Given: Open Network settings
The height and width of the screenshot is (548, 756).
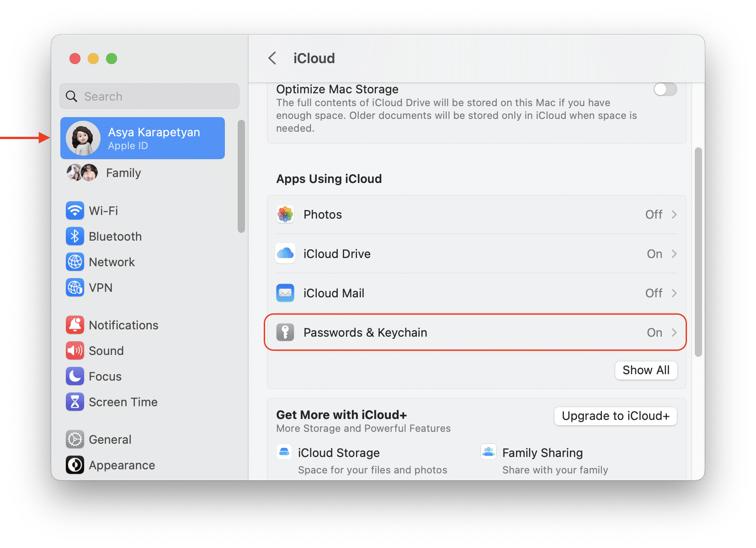Looking at the screenshot, I should 112,262.
